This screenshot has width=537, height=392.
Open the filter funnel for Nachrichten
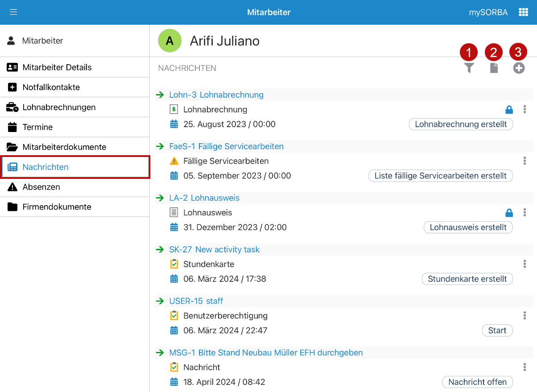tap(469, 68)
